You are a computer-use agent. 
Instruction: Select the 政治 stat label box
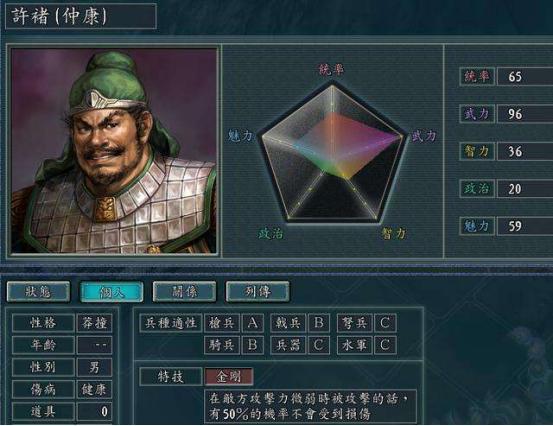tap(477, 189)
